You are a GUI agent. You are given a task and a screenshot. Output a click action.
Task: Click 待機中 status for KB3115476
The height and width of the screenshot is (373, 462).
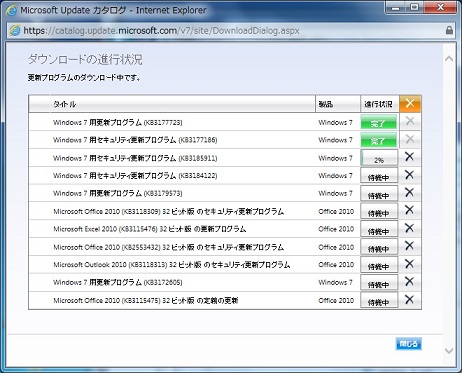tap(379, 229)
